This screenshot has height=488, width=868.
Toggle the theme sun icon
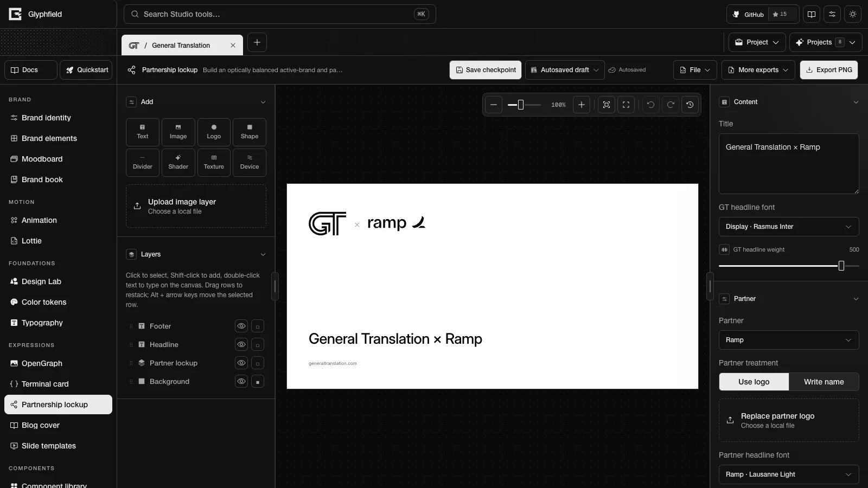(x=853, y=14)
